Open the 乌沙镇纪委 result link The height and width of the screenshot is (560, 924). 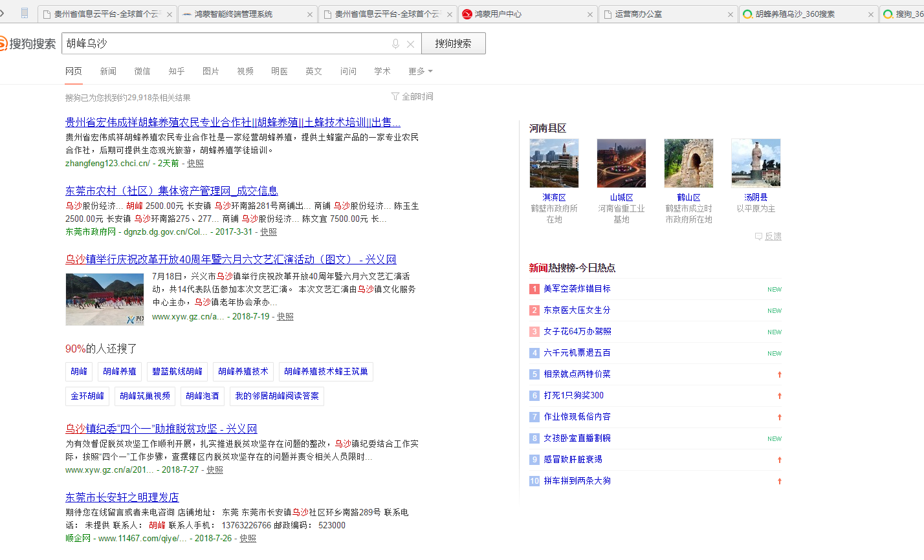[161, 429]
